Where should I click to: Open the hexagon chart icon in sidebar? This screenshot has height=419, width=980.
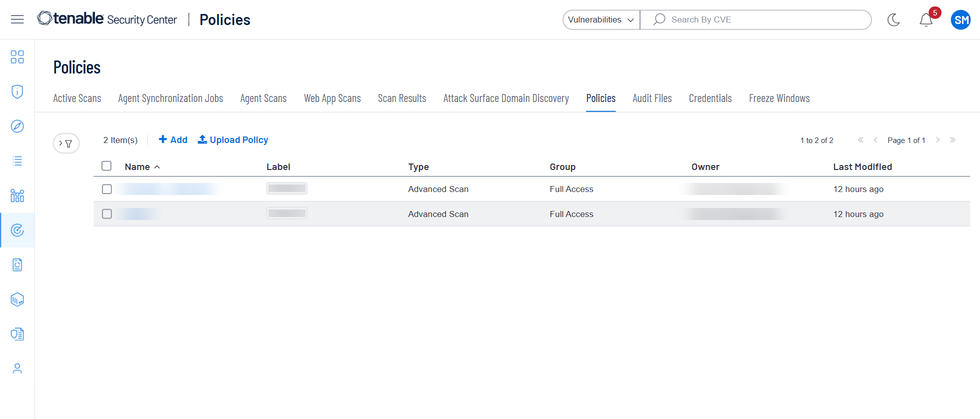[x=17, y=299]
